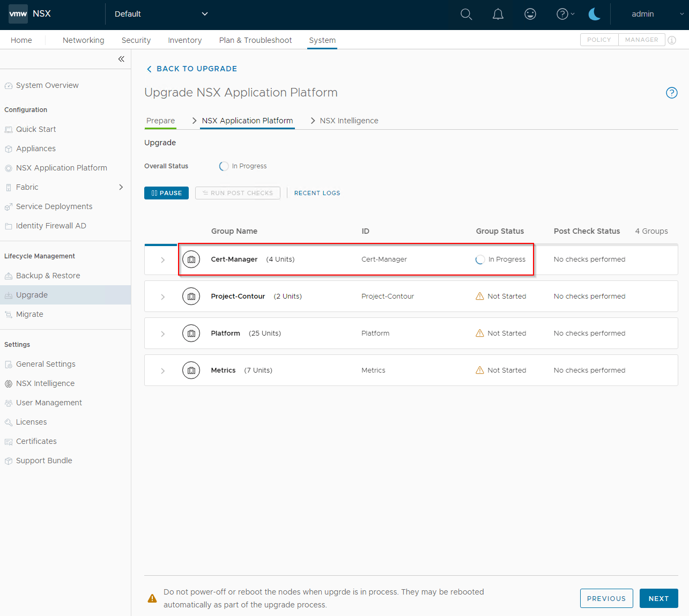Viewport: 689px width, 616px height.
Task: Open System Overview in sidebar
Action: [47, 85]
